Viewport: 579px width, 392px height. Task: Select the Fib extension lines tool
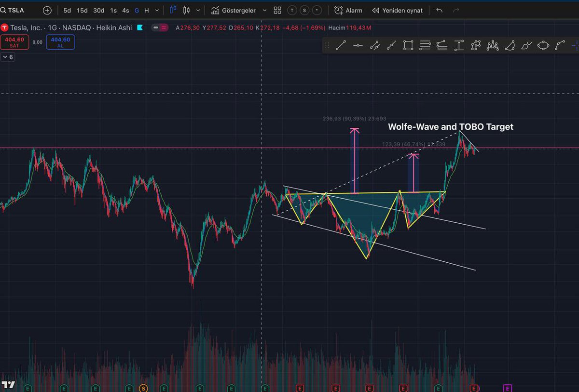pos(442,46)
